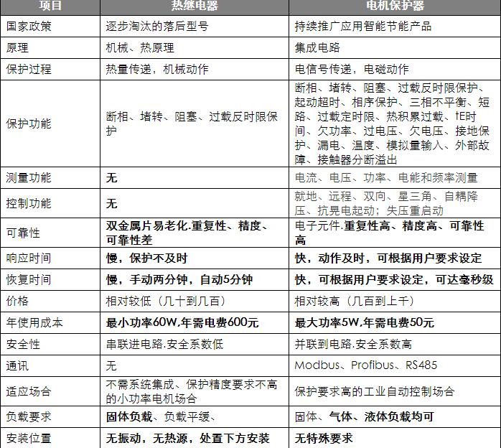The height and width of the screenshot is (448, 501).
Task: Select the 慢，手动两分钟，自动5分钟 cell
Action: [x=179, y=279]
